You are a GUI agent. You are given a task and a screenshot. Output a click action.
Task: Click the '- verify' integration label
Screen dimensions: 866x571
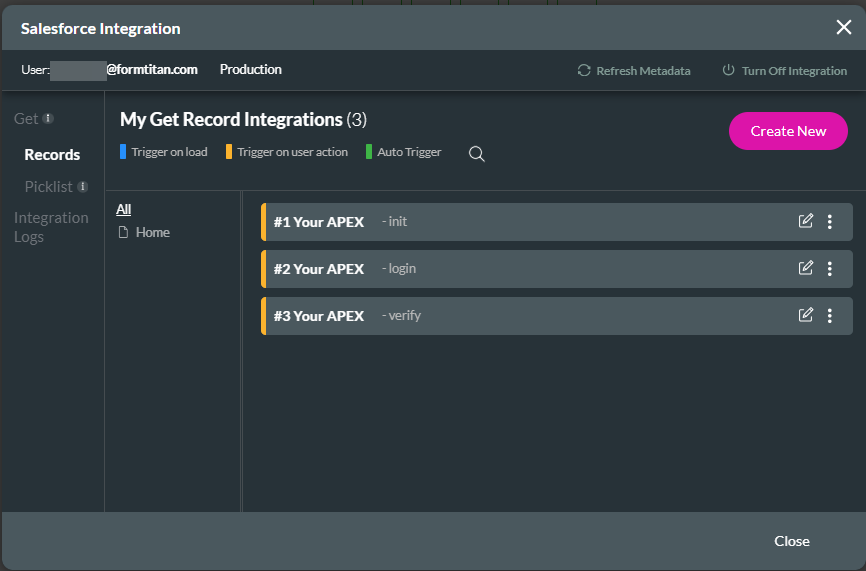point(402,315)
